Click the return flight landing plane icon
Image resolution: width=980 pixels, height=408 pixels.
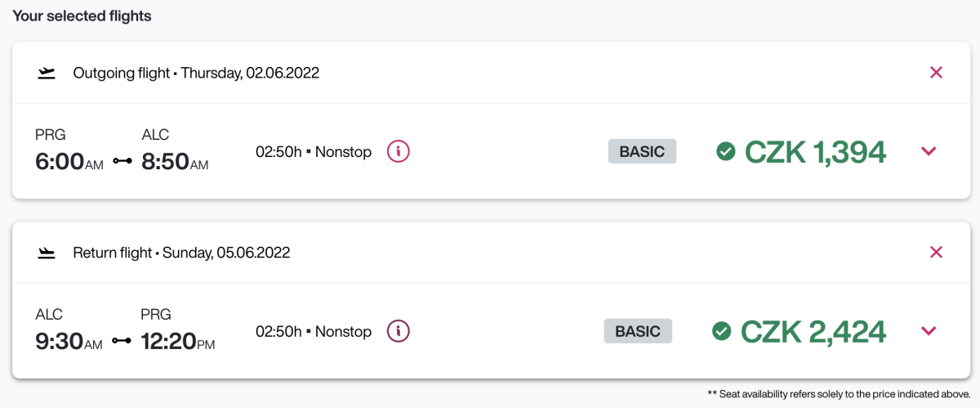47,253
